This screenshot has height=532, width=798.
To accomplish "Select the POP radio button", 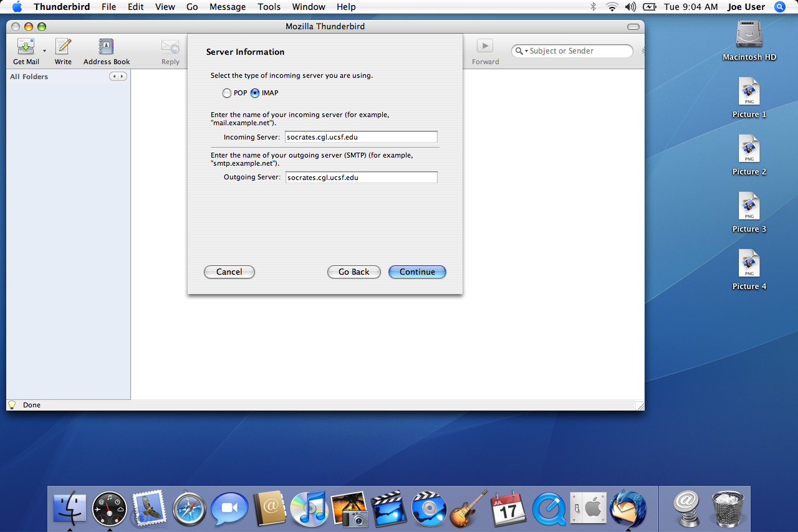I will point(227,93).
